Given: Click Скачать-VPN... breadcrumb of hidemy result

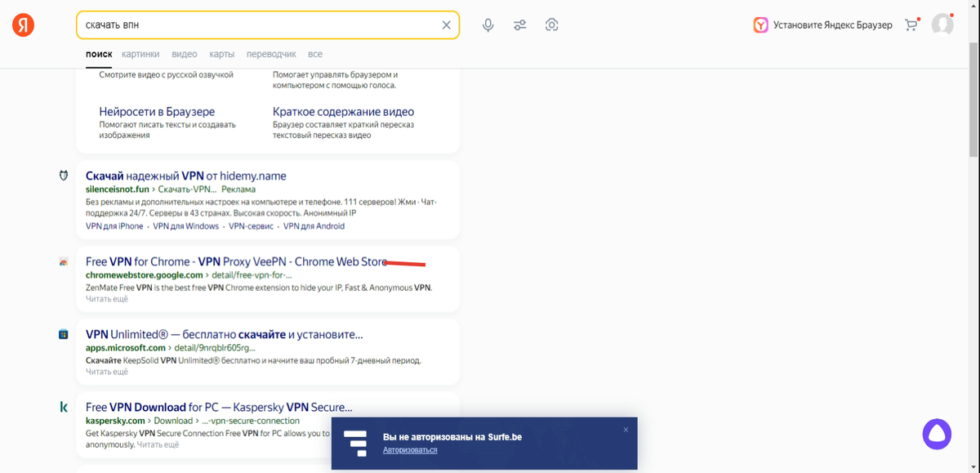Looking at the screenshot, I should [x=186, y=190].
